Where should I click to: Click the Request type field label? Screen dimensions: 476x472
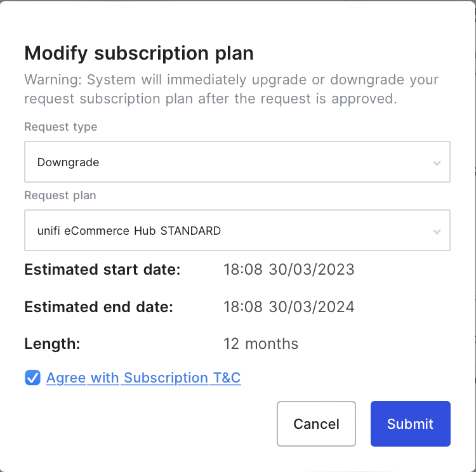(61, 127)
